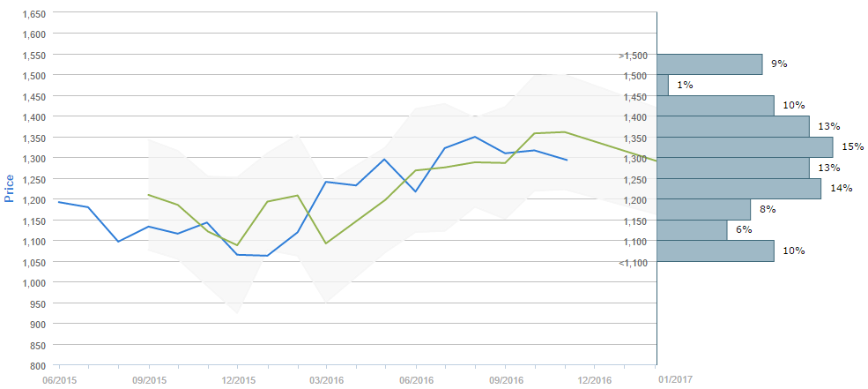The height and width of the screenshot is (389, 868).
Task: Click the 09/2016 x-axis label
Action: 505,380
